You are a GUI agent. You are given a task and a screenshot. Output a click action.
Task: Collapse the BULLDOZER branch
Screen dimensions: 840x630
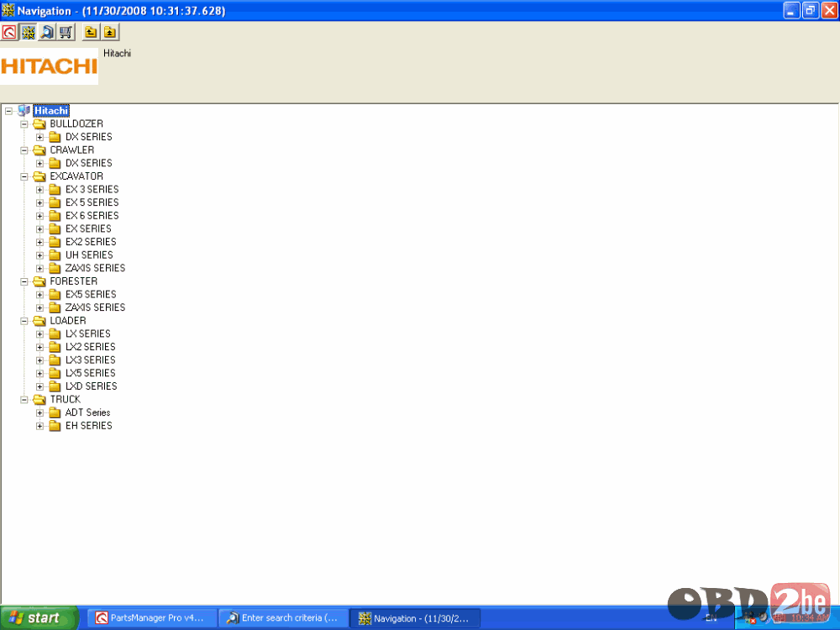24,124
